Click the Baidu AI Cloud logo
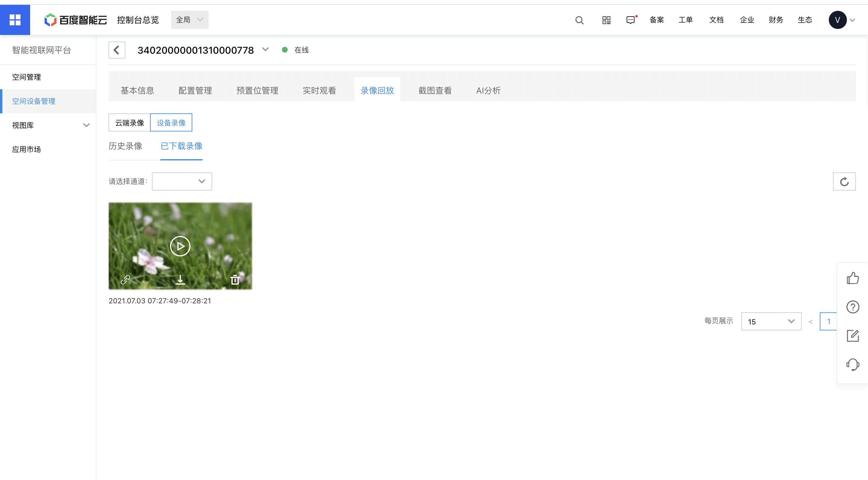The image size is (868, 480). point(75,20)
